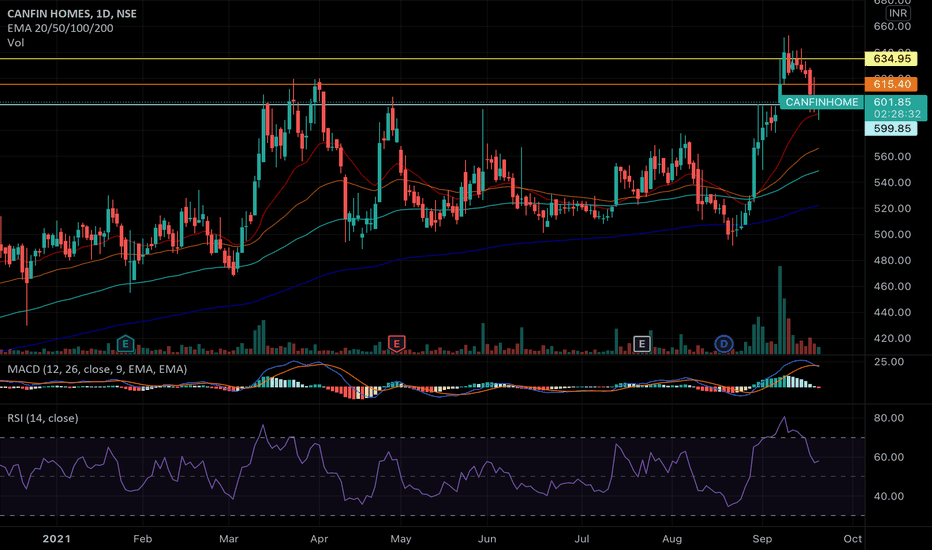Click the INR currency button
The height and width of the screenshot is (550, 932).
[x=898, y=12]
